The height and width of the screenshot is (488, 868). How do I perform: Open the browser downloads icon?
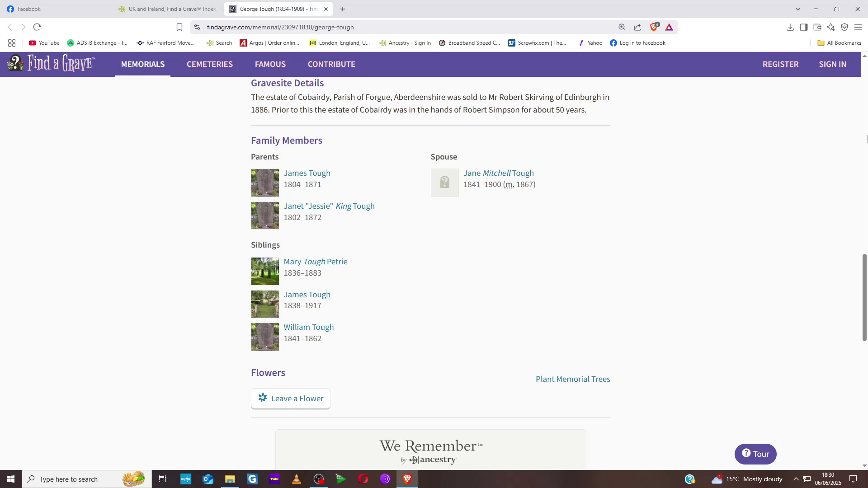click(790, 27)
